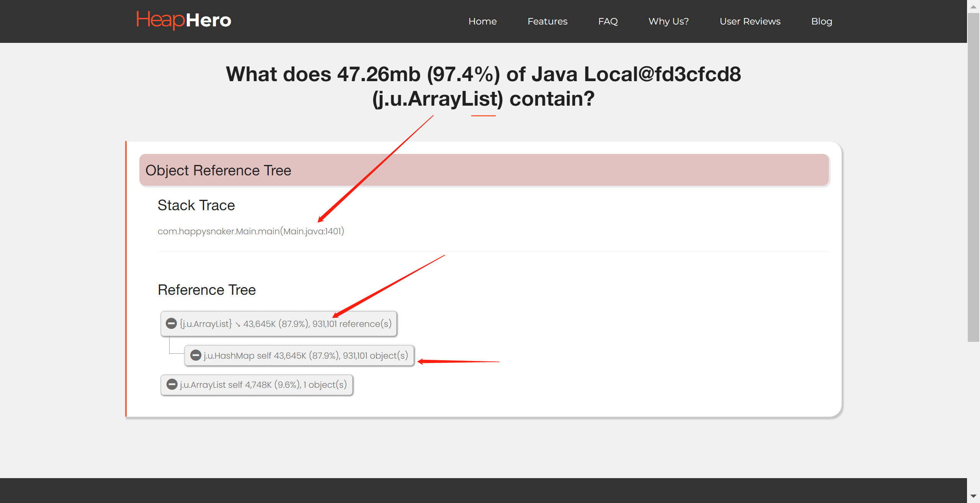Viewport: 980px width, 503px height.
Task: Collapse the j.u.HashMap self node
Action: (196, 355)
